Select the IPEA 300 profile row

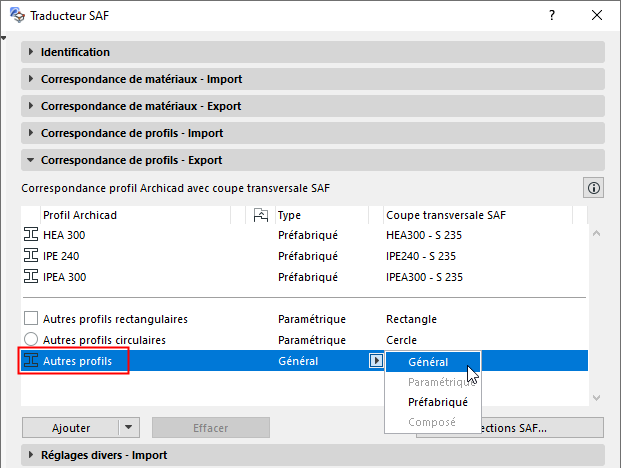click(304, 276)
